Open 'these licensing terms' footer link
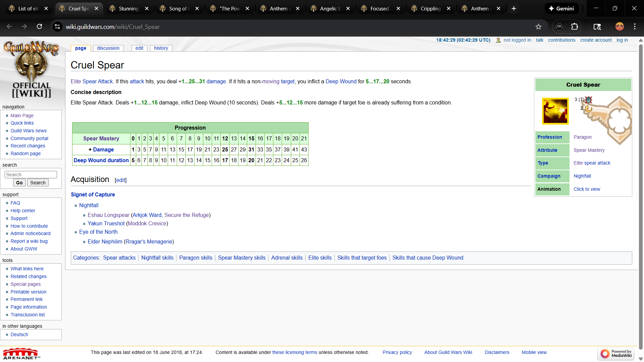 294,352
